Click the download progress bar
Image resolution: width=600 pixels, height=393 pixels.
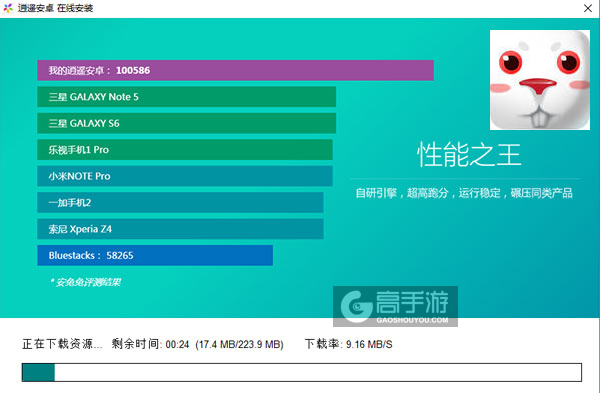coord(302,372)
